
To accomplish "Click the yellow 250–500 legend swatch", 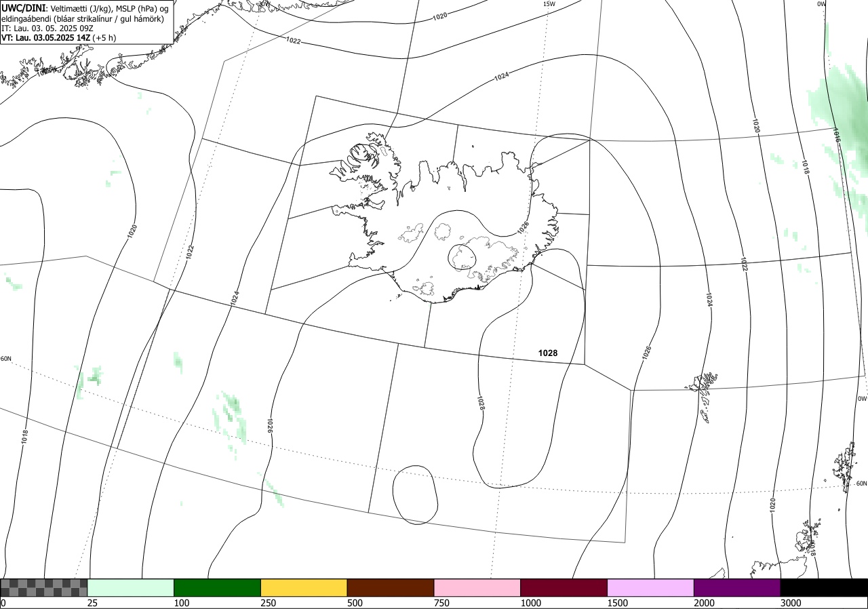I will click(304, 587).
